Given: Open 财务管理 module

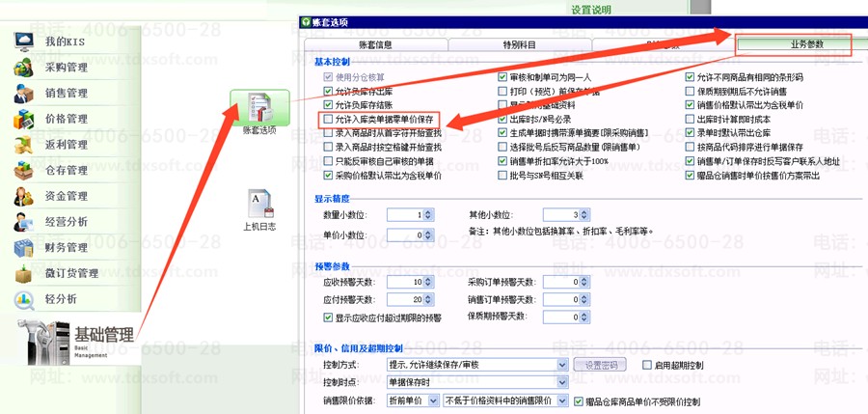Looking at the screenshot, I should pos(66,248).
